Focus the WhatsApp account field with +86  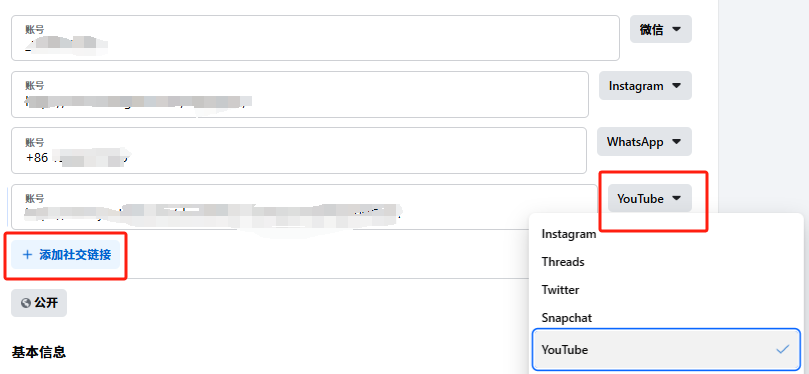pyautogui.click(x=299, y=151)
